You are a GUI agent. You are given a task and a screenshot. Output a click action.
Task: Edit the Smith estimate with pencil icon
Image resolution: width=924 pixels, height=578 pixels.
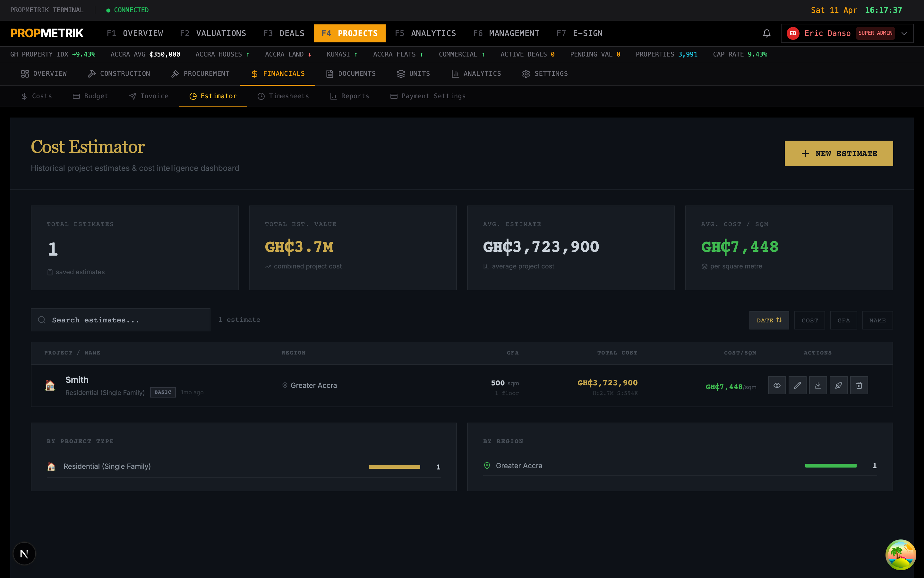pos(798,385)
